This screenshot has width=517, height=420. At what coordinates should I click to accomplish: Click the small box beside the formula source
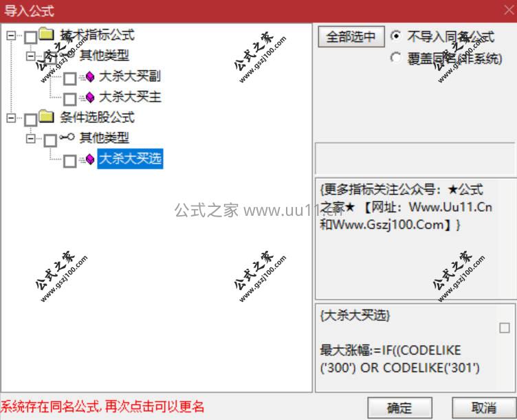point(505,328)
